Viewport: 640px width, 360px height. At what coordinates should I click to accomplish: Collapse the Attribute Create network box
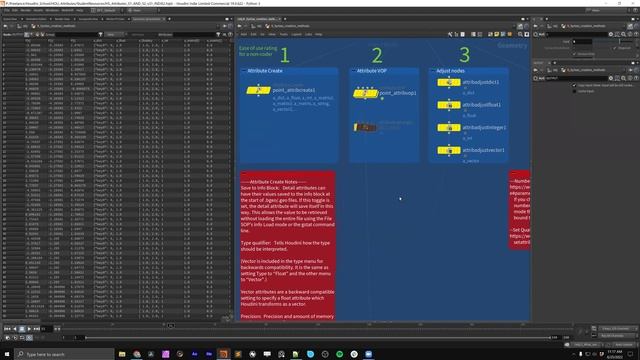tap(244, 71)
